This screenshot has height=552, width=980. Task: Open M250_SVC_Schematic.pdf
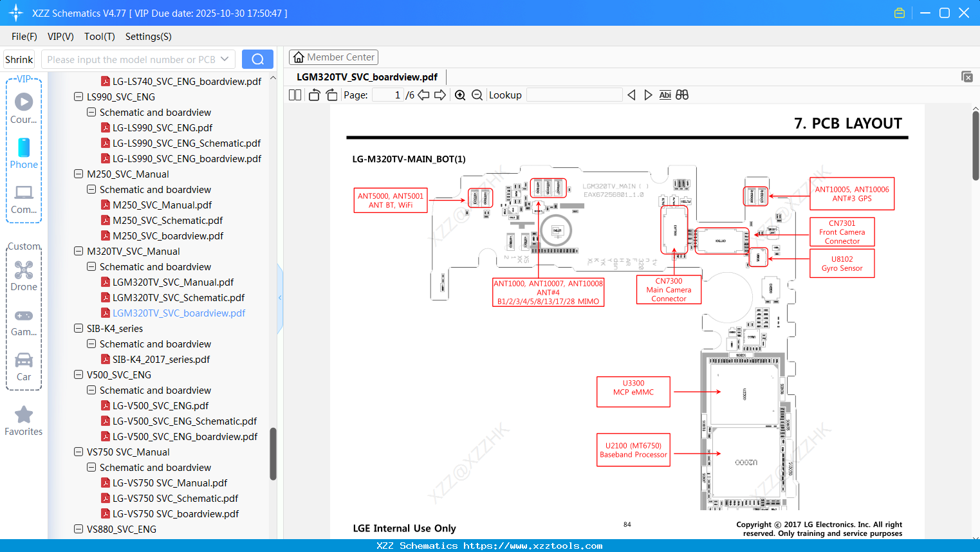click(x=167, y=221)
